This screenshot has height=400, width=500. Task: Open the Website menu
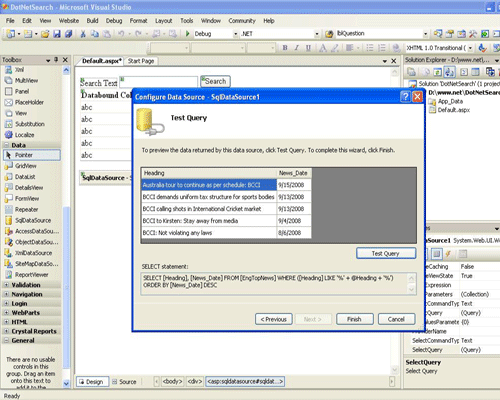(69, 21)
